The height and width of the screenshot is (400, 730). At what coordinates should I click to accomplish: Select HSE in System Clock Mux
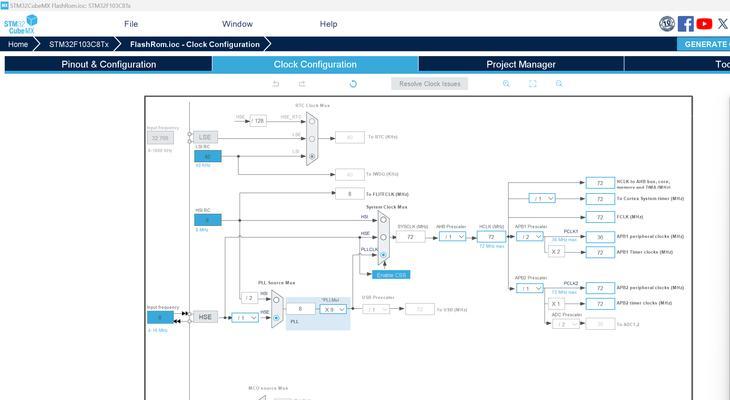(x=383, y=237)
